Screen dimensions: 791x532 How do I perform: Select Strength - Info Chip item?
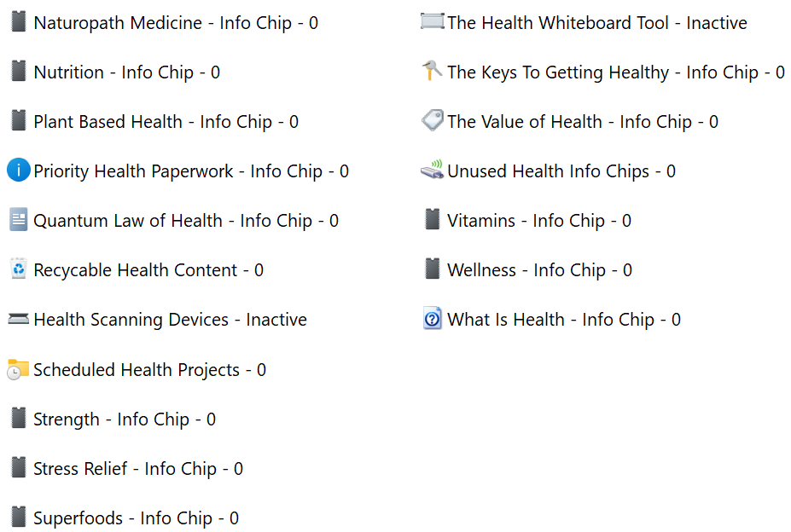124,419
